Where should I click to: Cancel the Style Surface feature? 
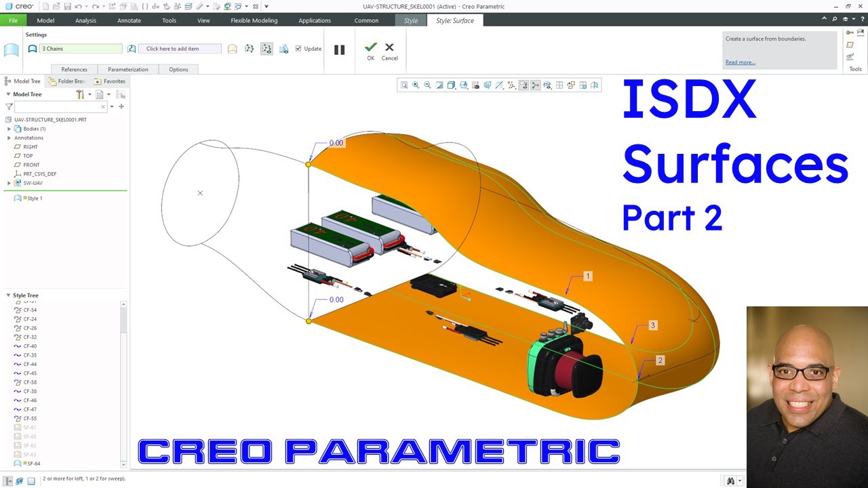point(389,51)
